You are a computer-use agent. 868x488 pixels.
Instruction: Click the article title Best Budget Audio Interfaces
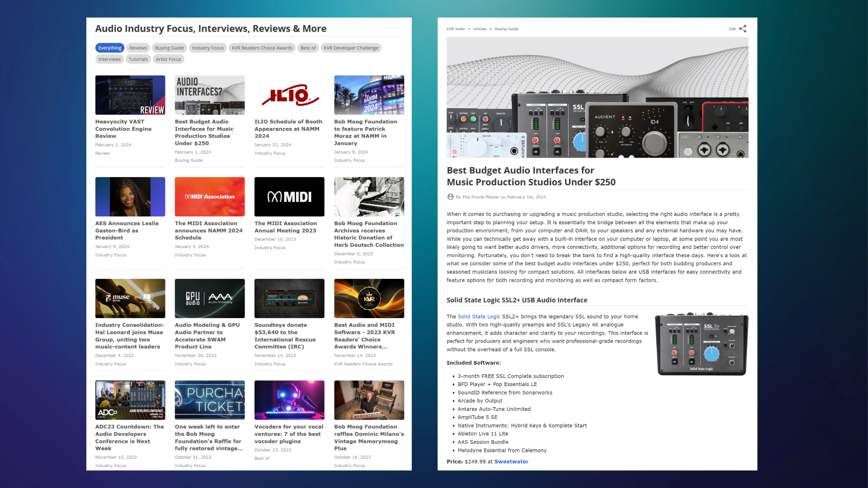(531, 176)
